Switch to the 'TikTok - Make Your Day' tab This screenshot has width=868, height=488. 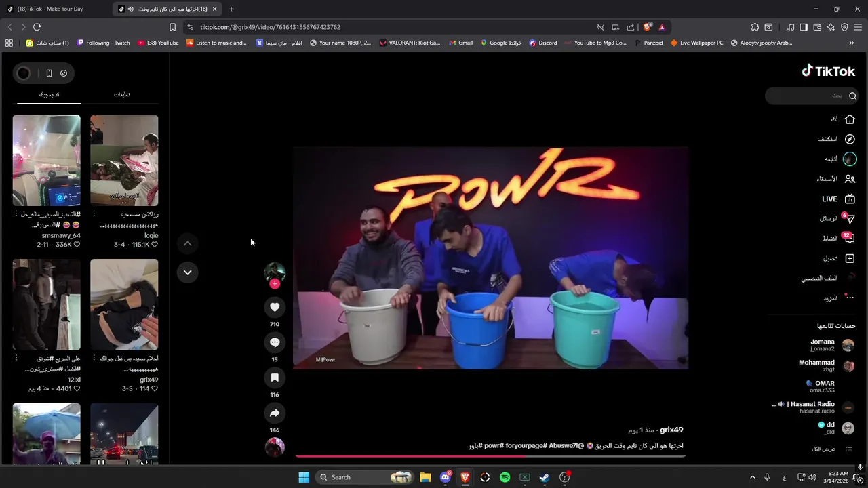point(56,9)
